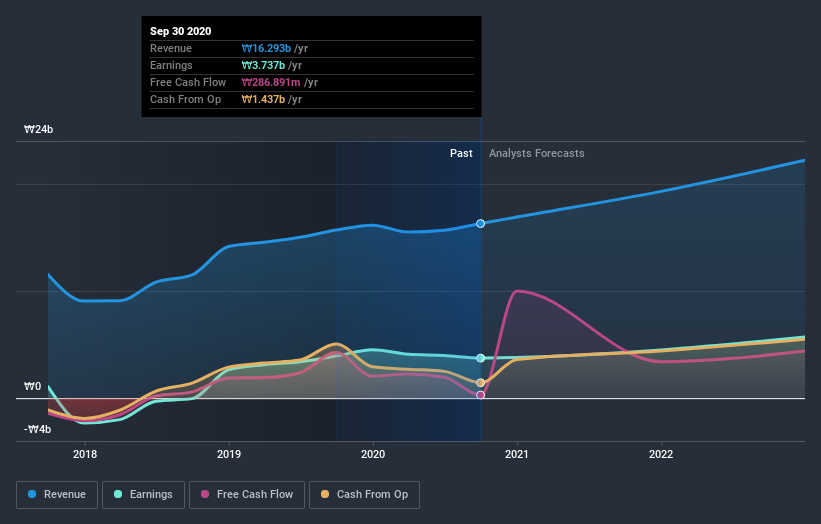
Task: Click the 2020 x-axis label
Action: point(373,454)
